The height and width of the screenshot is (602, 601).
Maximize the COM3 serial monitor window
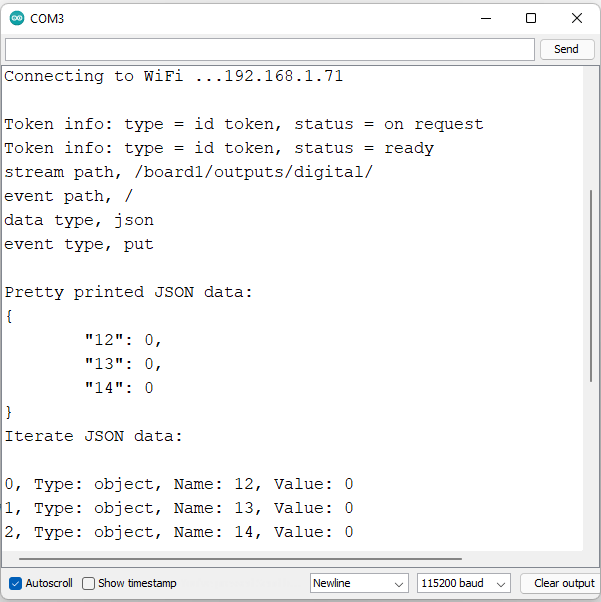pyautogui.click(x=531, y=18)
